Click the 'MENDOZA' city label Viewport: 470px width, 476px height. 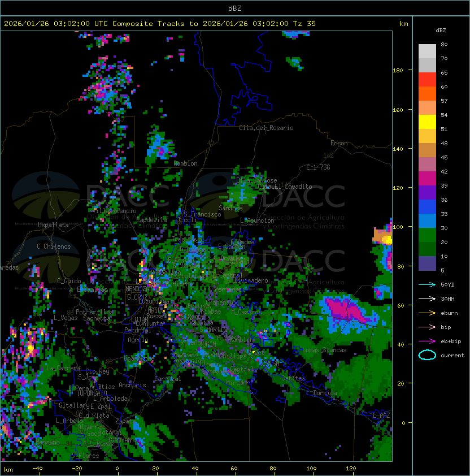[x=137, y=289]
